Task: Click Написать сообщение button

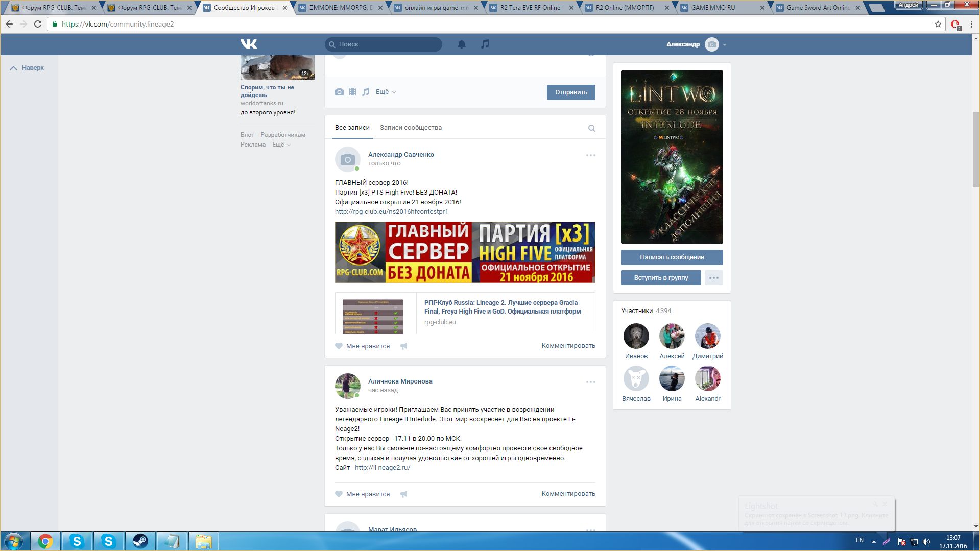Action: (672, 257)
